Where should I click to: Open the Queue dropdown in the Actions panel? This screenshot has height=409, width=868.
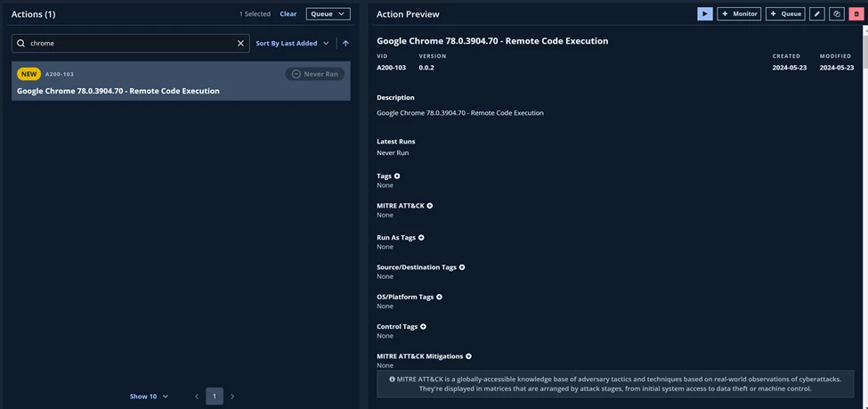coord(329,14)
